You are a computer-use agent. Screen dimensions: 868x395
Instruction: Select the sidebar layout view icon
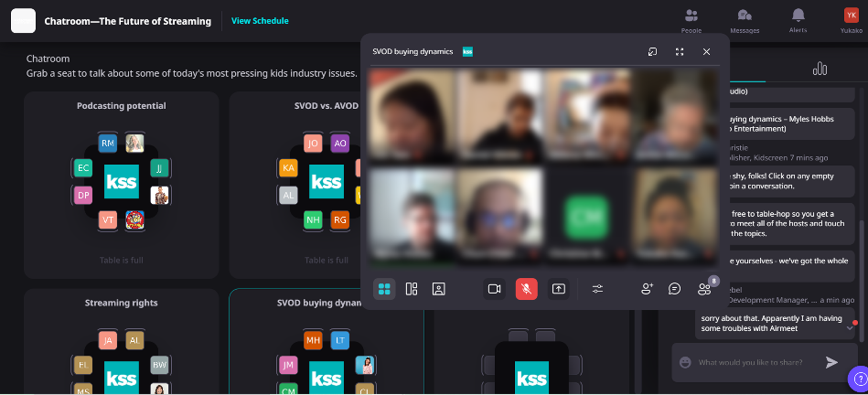(412, 289)
